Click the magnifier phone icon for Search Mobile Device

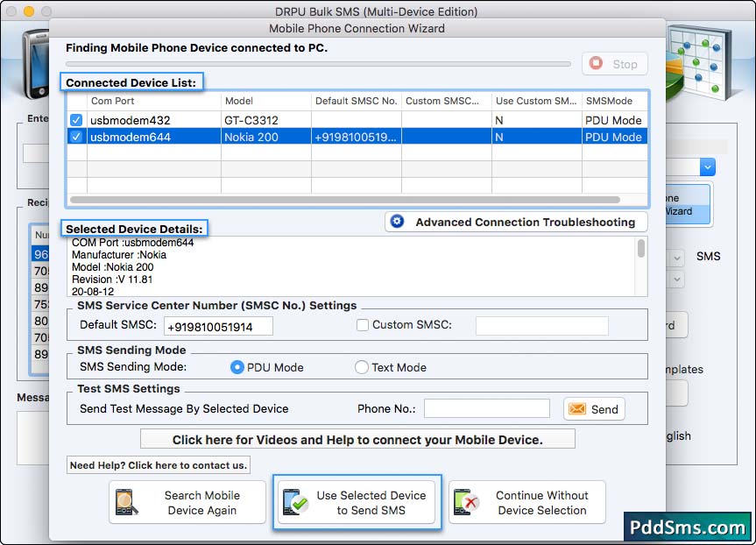pyautogui.click(x=126, y=503)
